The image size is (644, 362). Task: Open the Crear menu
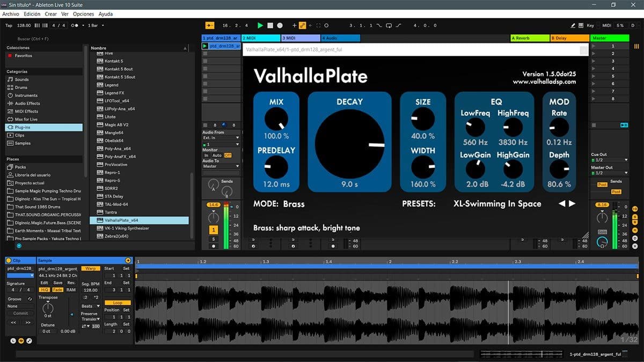coord(50,14)
